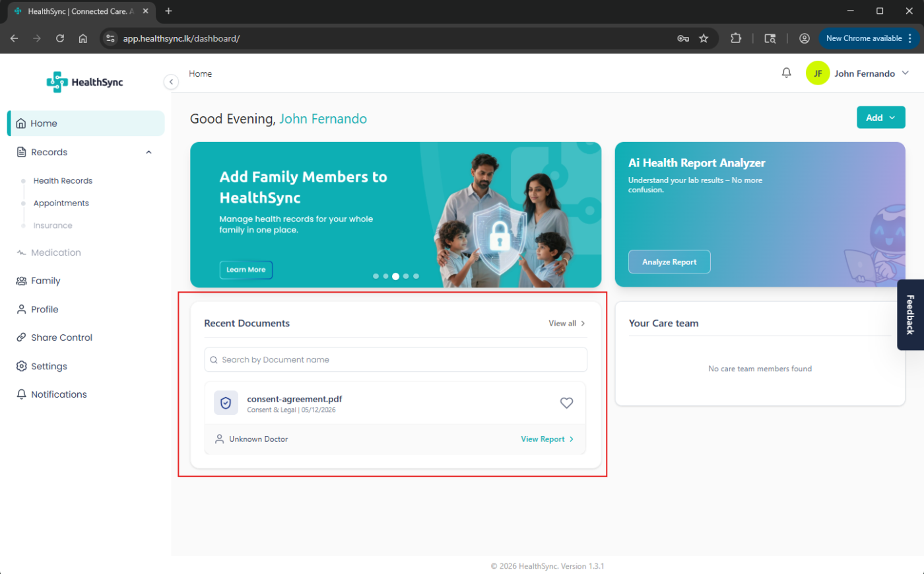This screenshot has height=574, width=924.
Task: Open the Chrome extensions puzzle icon
Action: point(736,38)
